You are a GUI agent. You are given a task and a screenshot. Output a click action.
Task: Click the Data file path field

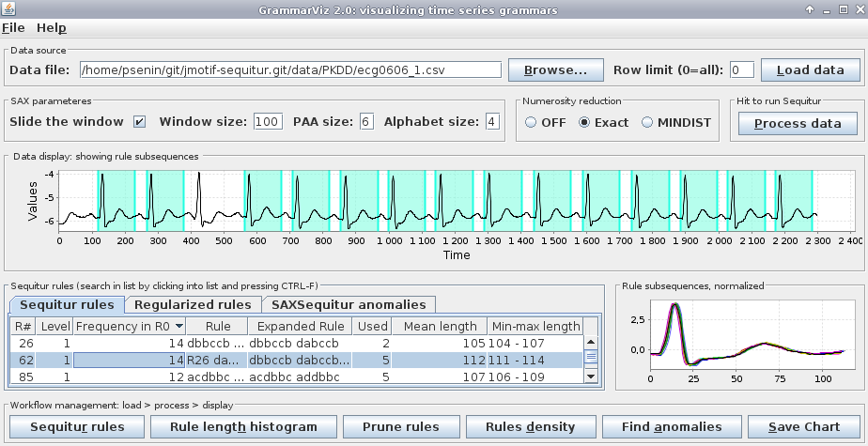(290, 69)
